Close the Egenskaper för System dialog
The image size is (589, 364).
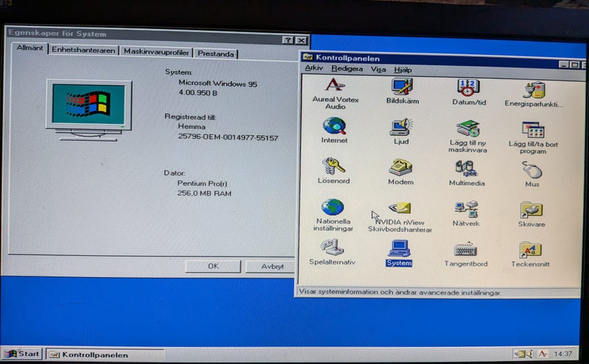pos(301,40)
